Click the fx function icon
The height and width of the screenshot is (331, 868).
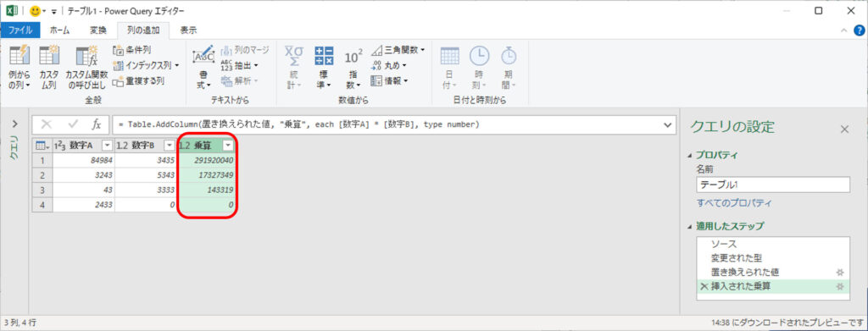coord(97,125)
